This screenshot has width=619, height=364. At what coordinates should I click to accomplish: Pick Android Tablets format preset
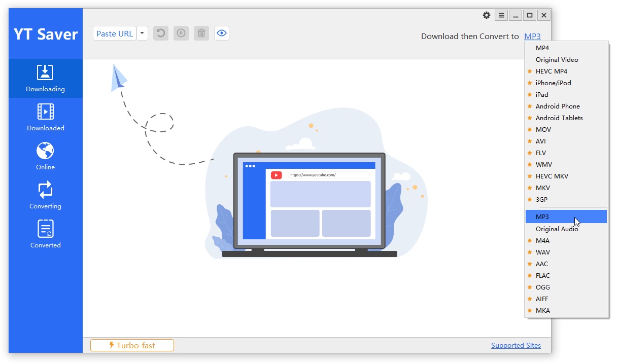(x=566, y=118)
